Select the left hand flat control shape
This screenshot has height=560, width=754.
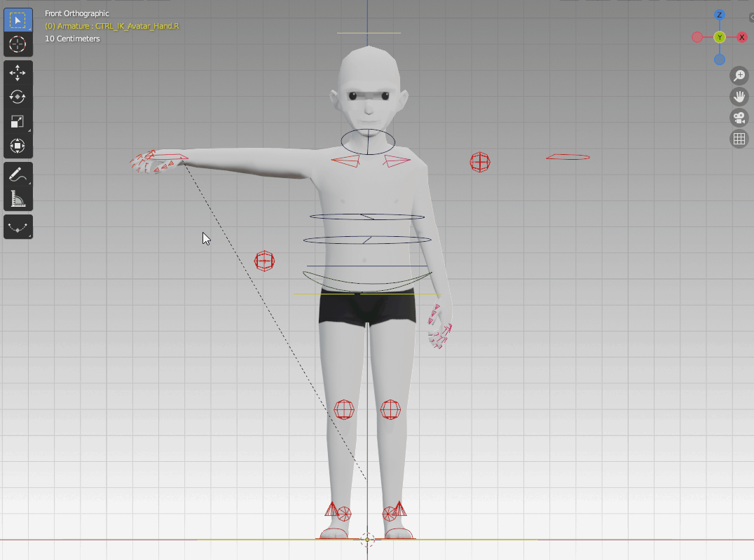(568, 157)
